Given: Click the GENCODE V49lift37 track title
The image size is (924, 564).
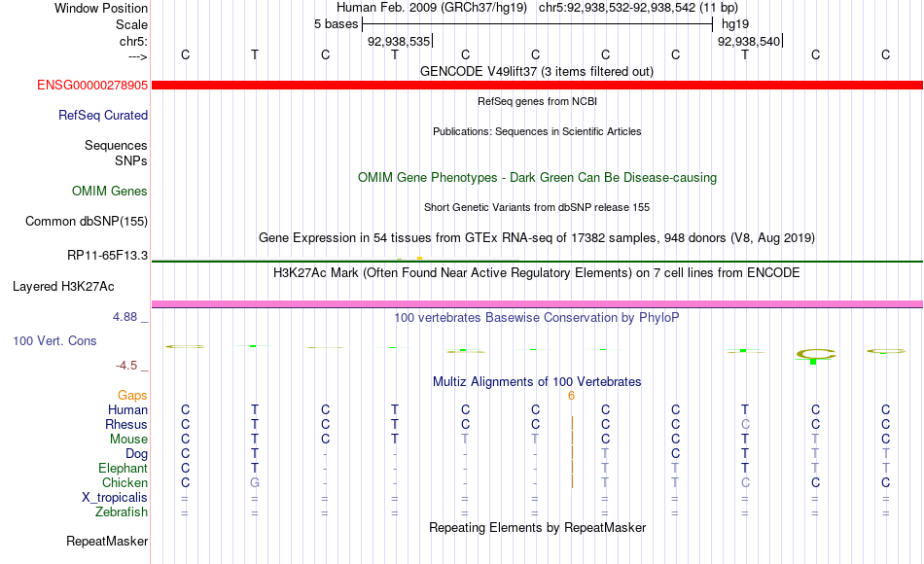Looking at the screenshot, I should 536,71.
